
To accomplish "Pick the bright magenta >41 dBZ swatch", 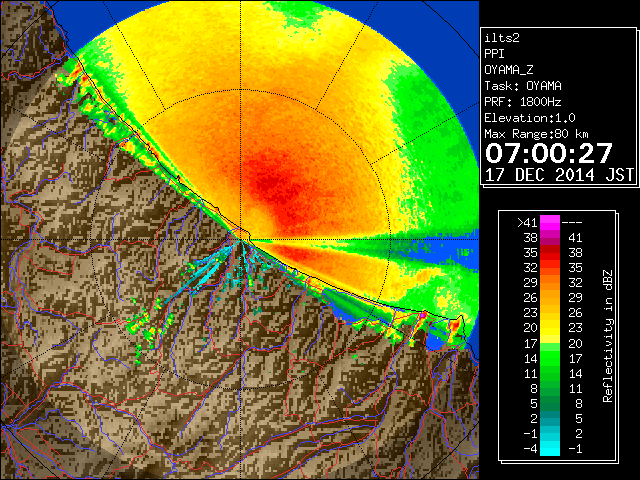I will point(550,223).
